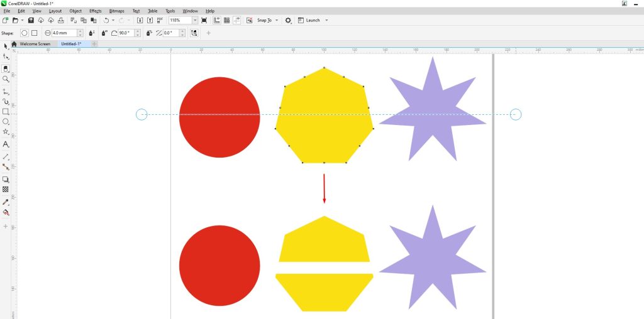Screen dimensions: 644x319
Task: Click the eraser thickness 4.0 mm field
Action: [64, 33]
